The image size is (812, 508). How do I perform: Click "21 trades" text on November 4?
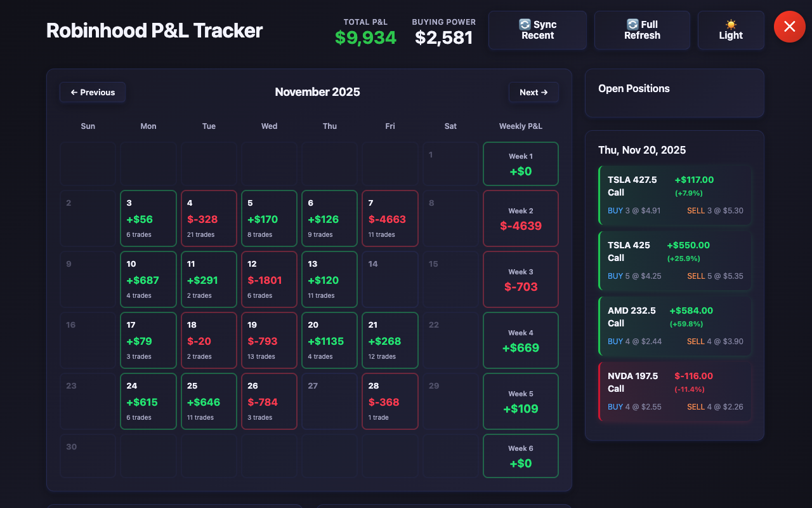pos(200,235)
